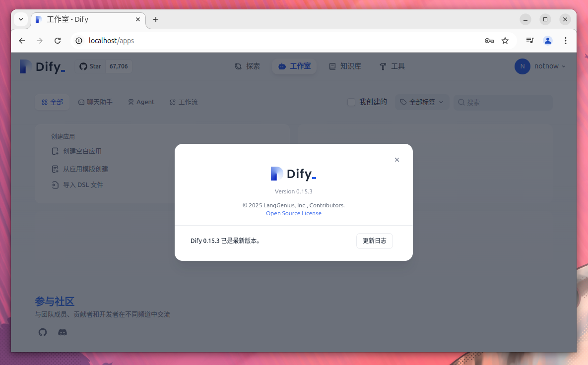Open the GitHub Star counter link
588x365 pixels.
(103, 66)
